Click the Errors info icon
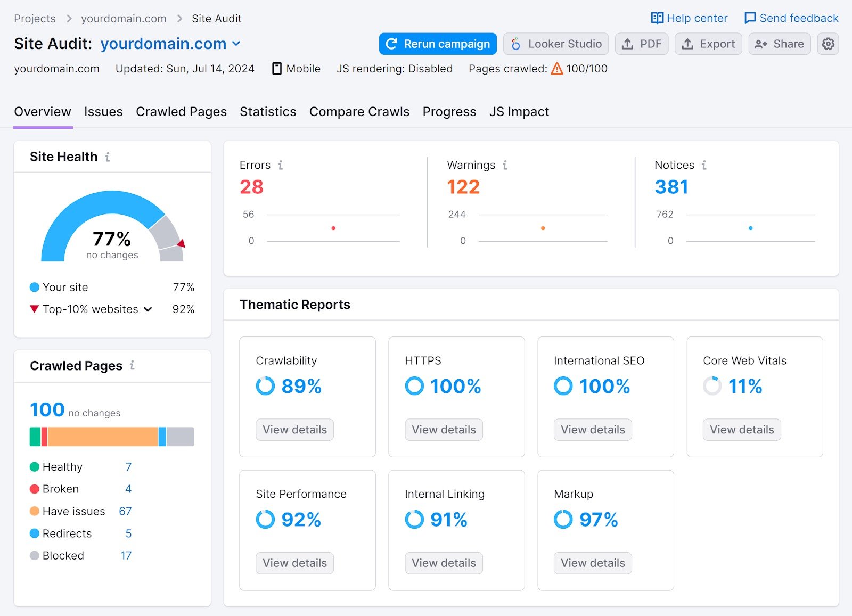The width and height of the screenshot is (852, 616). coord(281,165)
